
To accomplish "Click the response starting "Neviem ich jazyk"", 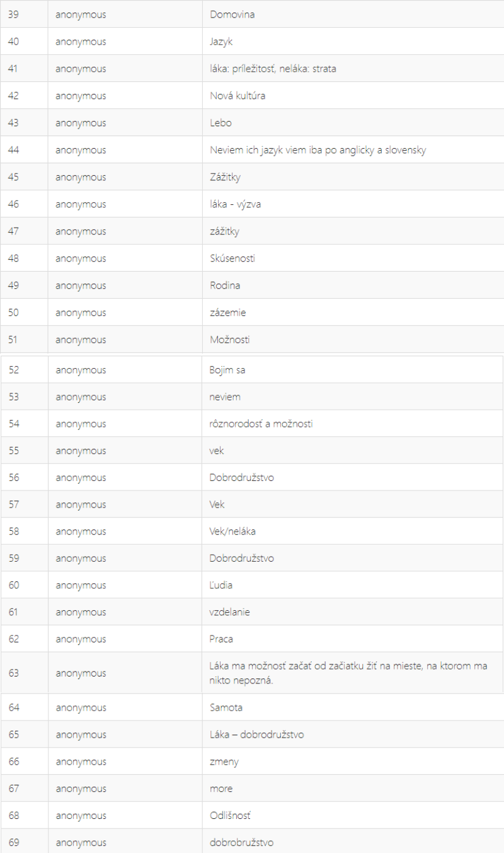I will 318,150.
